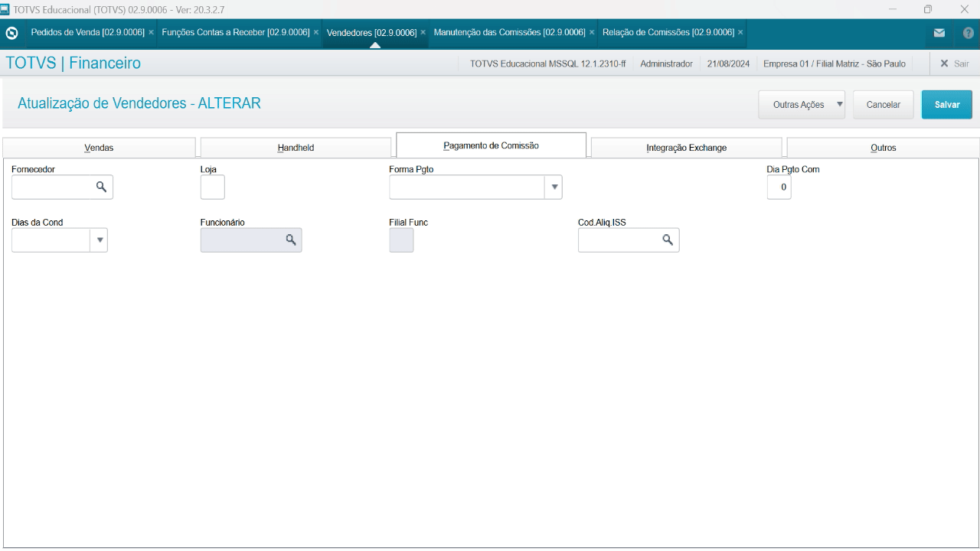The width and height of the screenshot is (980, 551).
Task: Select the Handheld tab
Action: tap(296, 148)
